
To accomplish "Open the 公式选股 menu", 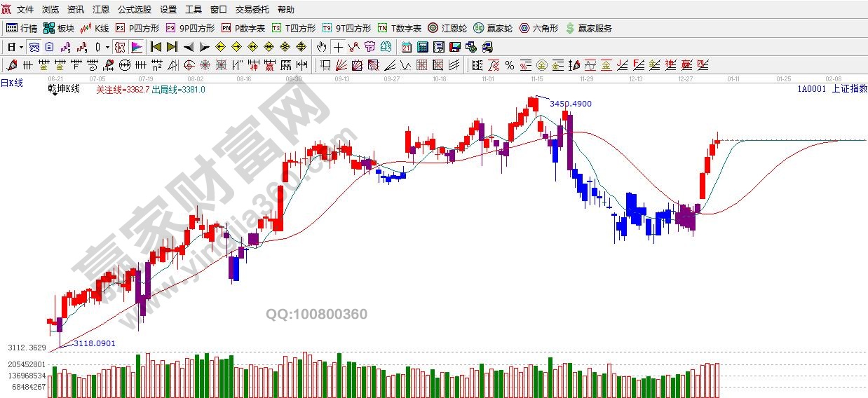I will coord(134,10).
